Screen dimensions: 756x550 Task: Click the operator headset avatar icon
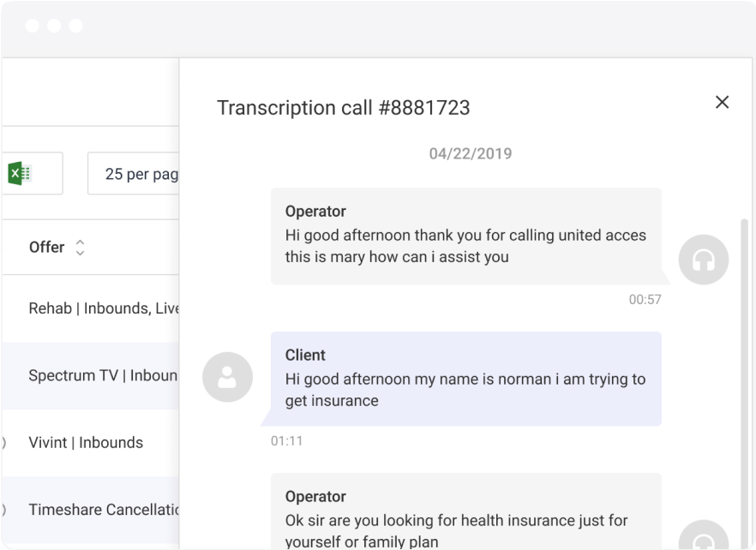[703, 259]
